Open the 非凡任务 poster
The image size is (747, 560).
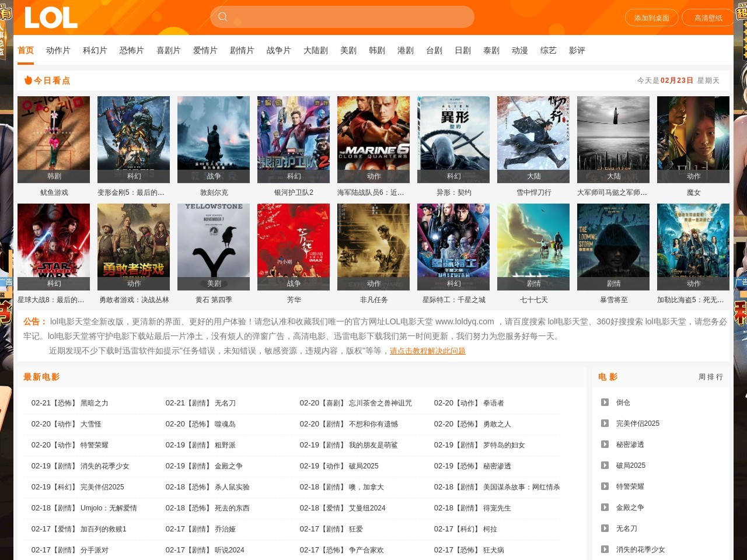(x=373, y=247)
